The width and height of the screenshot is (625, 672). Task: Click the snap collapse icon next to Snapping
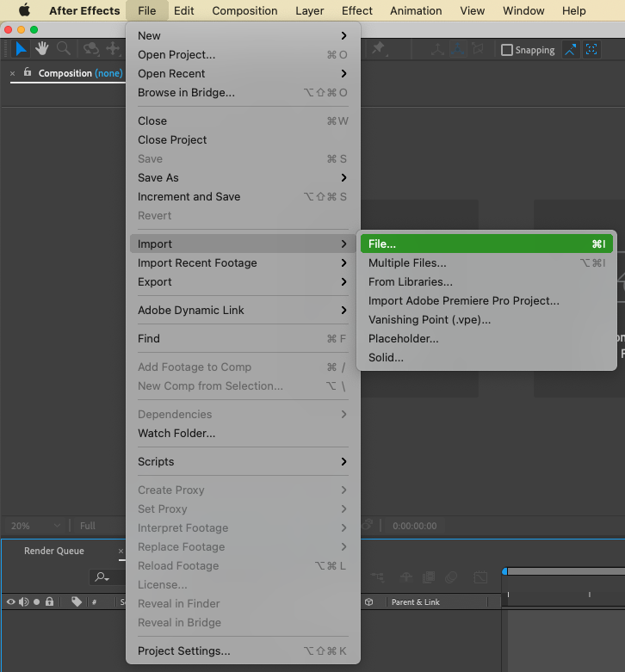tap(571, 50)
